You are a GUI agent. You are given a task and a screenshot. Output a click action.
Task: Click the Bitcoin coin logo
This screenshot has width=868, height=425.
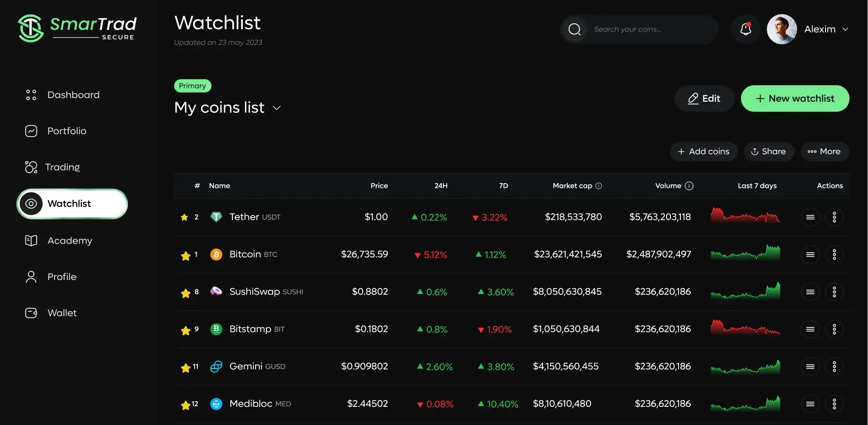(216, 255)
